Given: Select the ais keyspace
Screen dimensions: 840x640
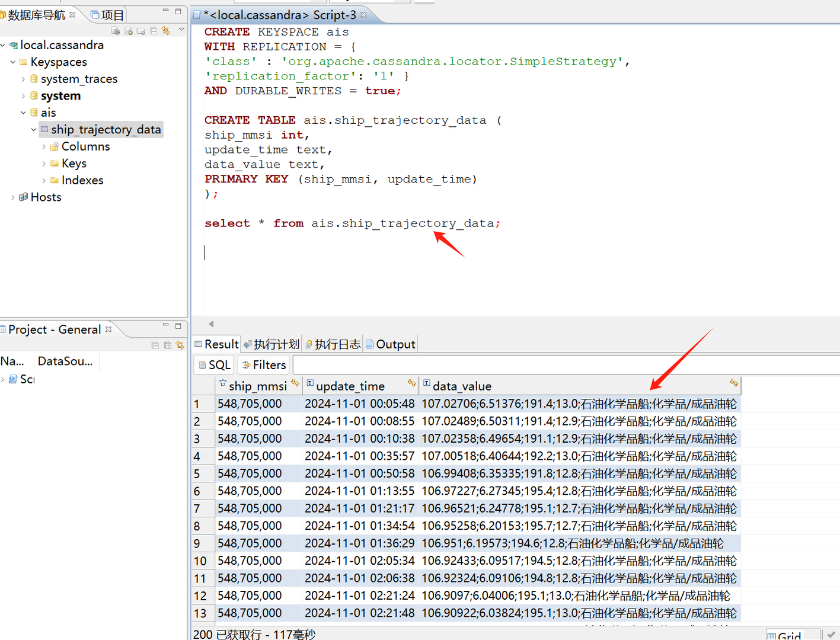Looking at the screenshot, I should [48, 113].
